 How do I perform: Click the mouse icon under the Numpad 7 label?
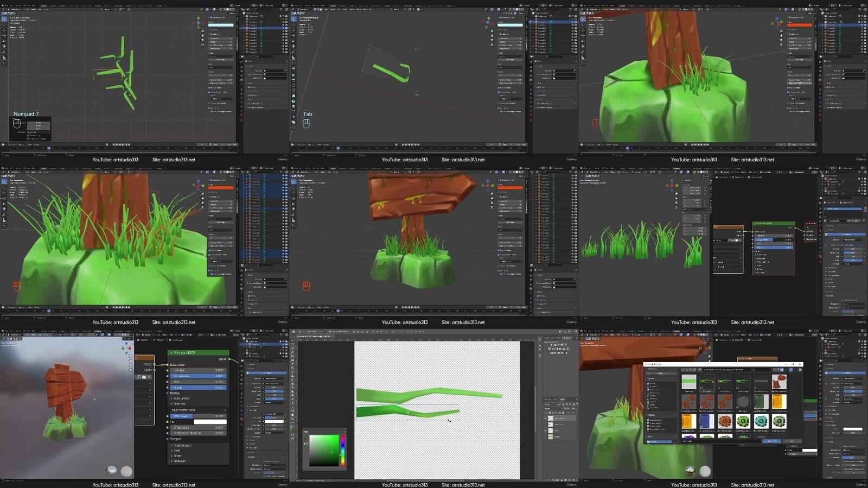[x=17, y=123]
